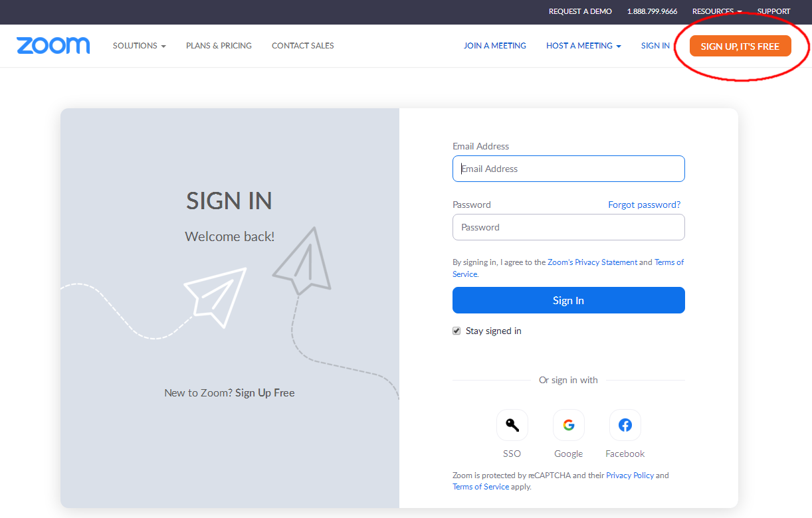Screen dimensions: 812x518
Task: Focus the Email Address field
Action: tap(569, 169)
